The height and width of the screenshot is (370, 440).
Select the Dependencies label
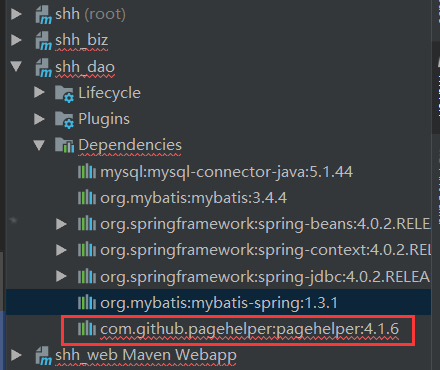[130, 145]
